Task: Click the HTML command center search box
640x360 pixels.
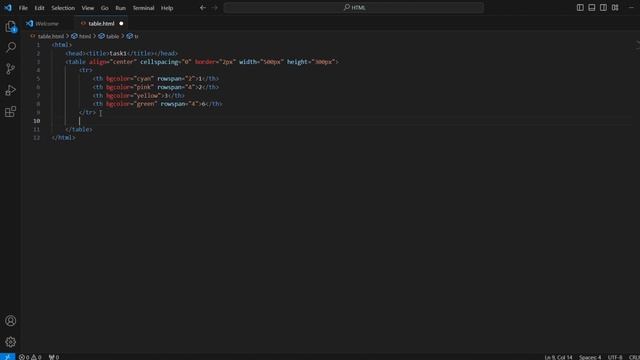Action: [x=353, y=7]
